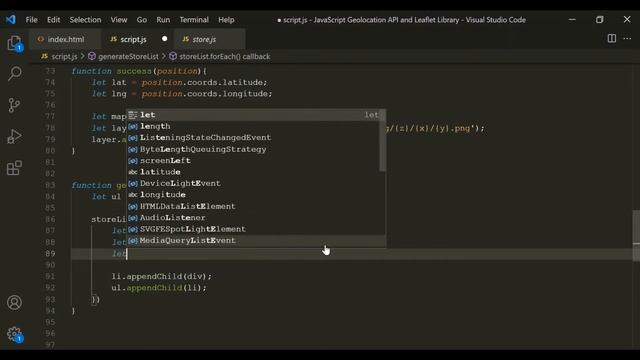Open the Go menu
Viewport: 640px width, 360px height.
(x=142, y=20)
